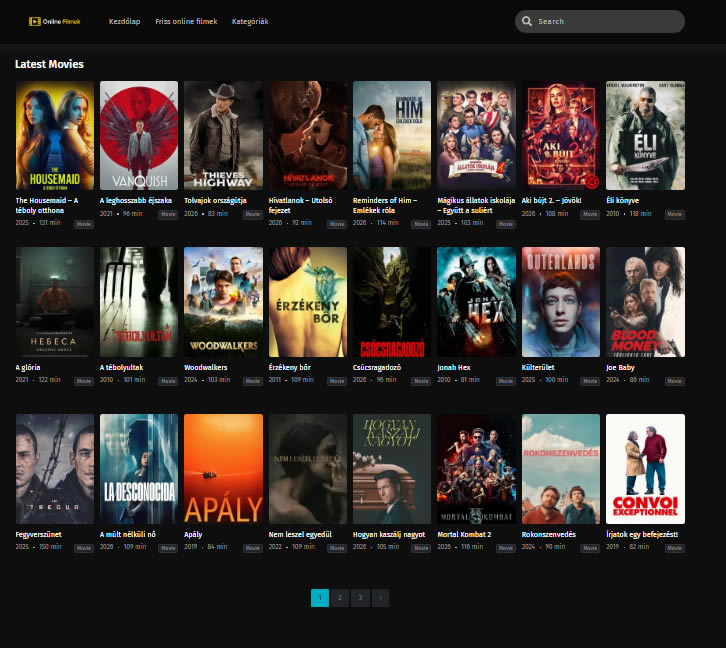The width and height of the screenshot is (726, 648).
Task: Go to page 2 in pagination
Action: click(x=340, y=598)
